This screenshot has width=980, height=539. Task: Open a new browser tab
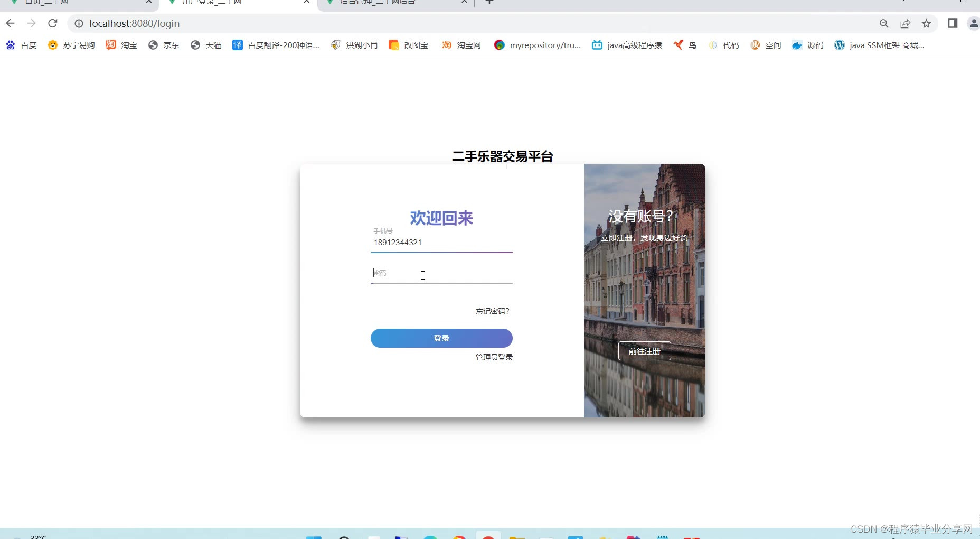point(489,2)
